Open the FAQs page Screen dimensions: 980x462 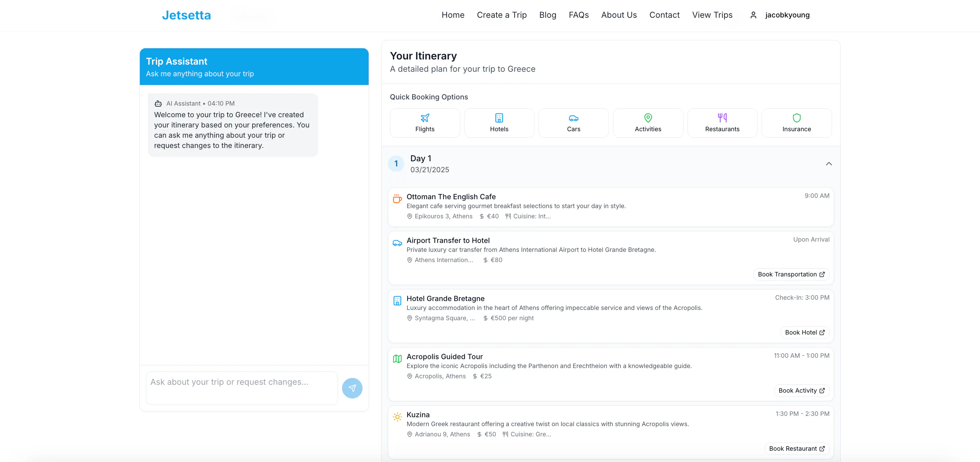pyautogui.click(x=578, y=15)
